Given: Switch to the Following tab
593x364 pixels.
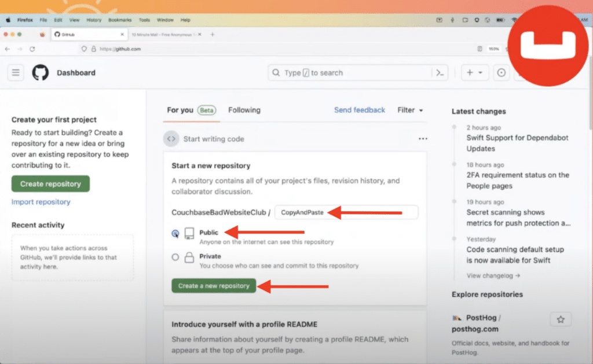Looking at the screenshot, I should (x=244, y=110).
